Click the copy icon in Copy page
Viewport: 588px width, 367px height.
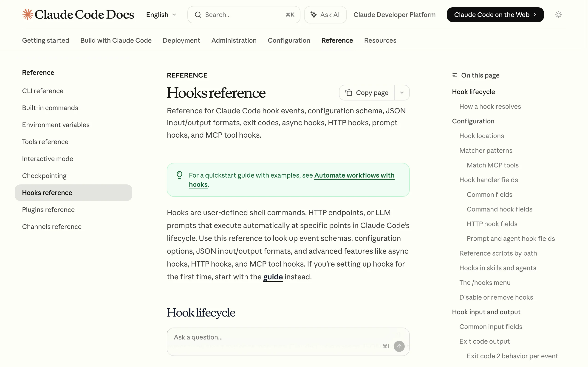349,93
